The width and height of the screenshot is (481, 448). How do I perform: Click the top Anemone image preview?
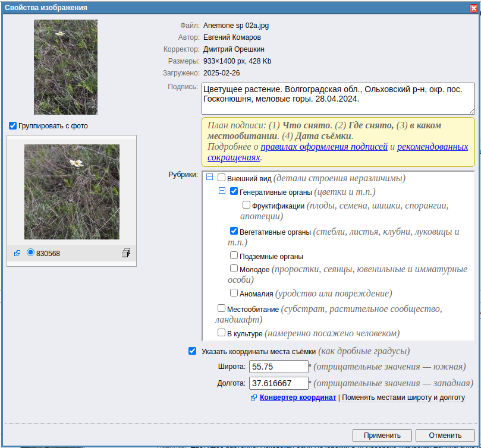(65, 67)
